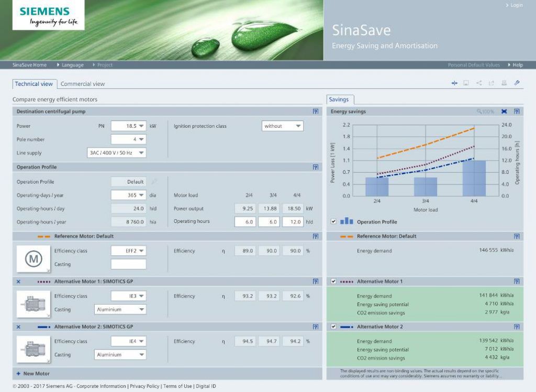Screen dimensions: 536x392
Task: Open Alternative Motor 2 efficiency class dropdown
Action: 129,341
